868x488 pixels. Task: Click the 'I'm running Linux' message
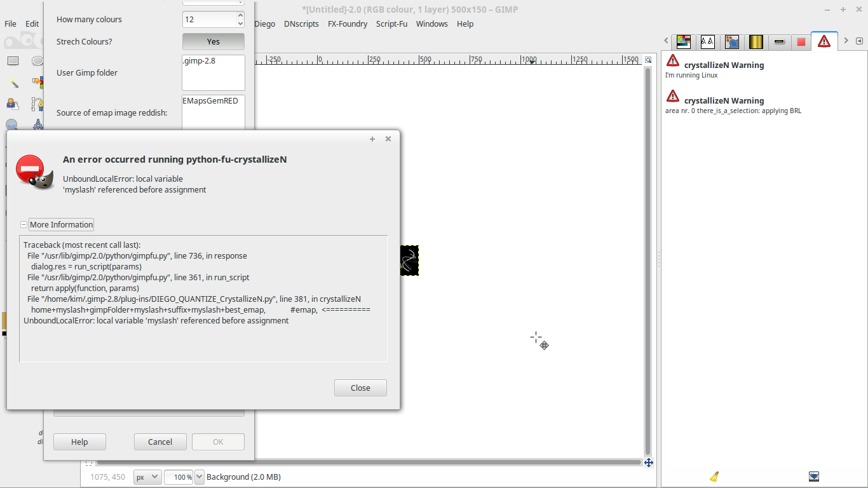(x=691, y=75)
